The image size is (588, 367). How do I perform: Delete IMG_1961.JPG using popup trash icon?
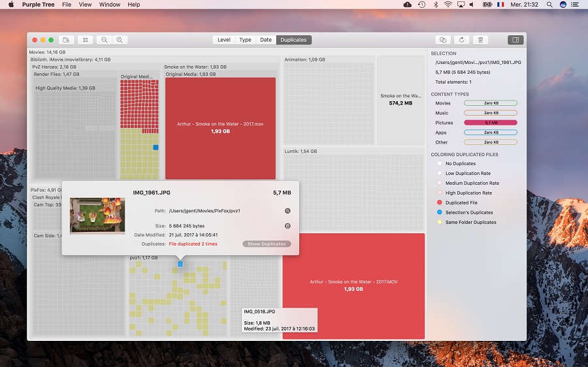[287, 226]
